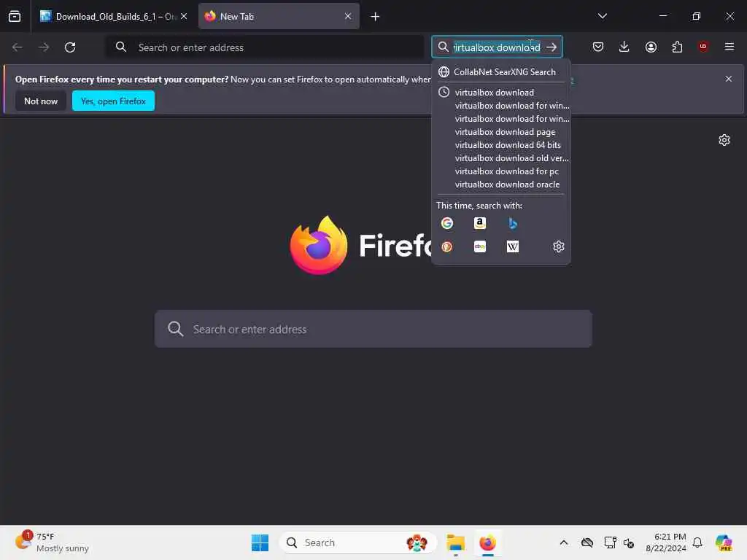This screenshot has height=560, width=747.
Task: Search with Wikipedia engine icon
Action: point(513,246)
